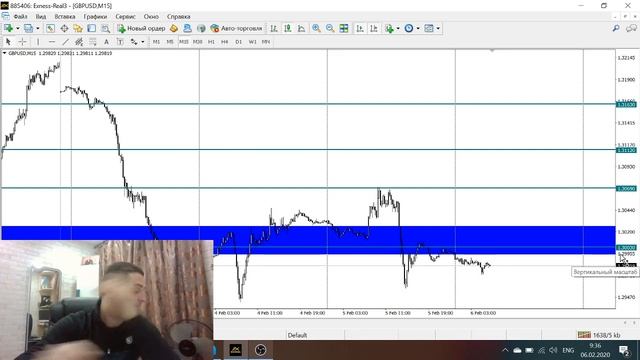Open the Сервис menu
The height and width of the screenshot is (360, 640).
pyautogui.click(x=125, y=17)
